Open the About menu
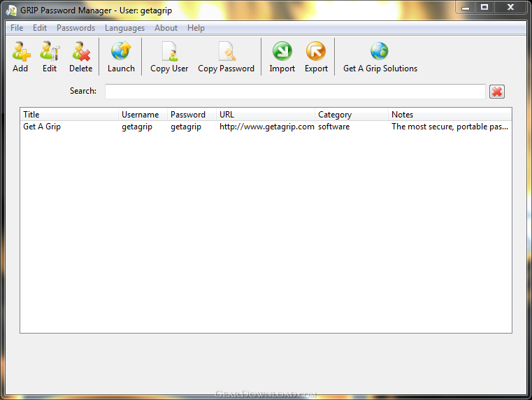The height and width of the screenshot is (400, 532). point(166,28)
